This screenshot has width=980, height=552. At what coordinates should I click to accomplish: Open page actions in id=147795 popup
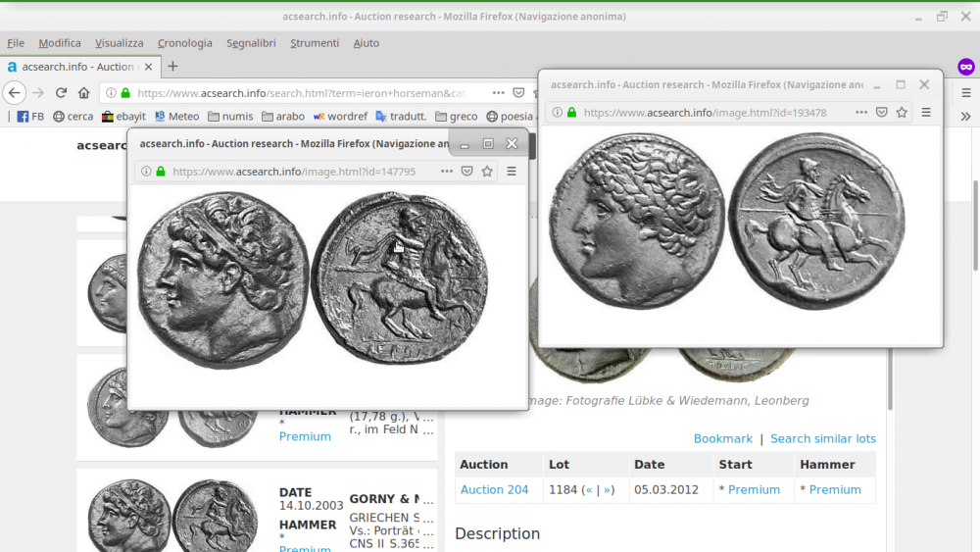click(x=446, y=172)
